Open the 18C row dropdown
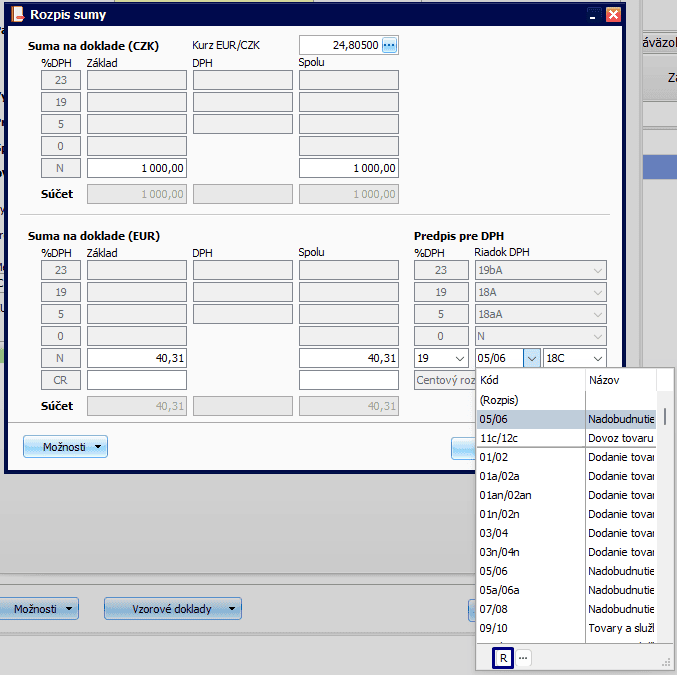Viewport: 677px width, 675px height. [x=598, y=358]
